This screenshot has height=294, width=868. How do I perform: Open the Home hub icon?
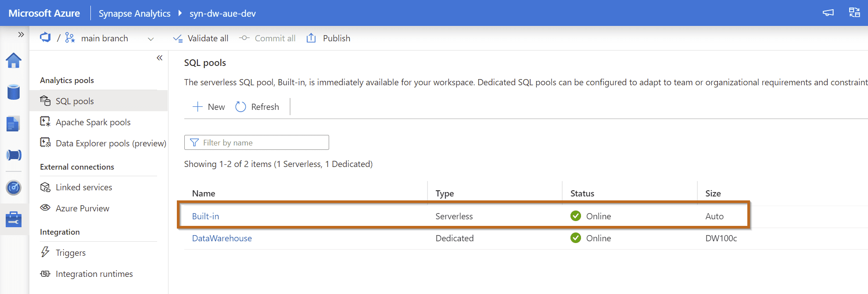pos(14,61)
